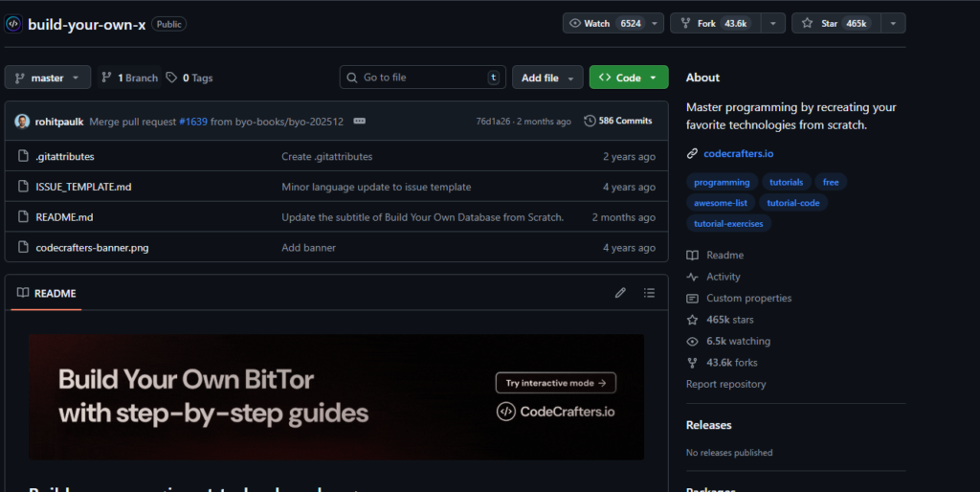This screenshot has height=492, width=980.
Task: Click the repository logo icon beside build-your-own-x
Action: (12, 24)
